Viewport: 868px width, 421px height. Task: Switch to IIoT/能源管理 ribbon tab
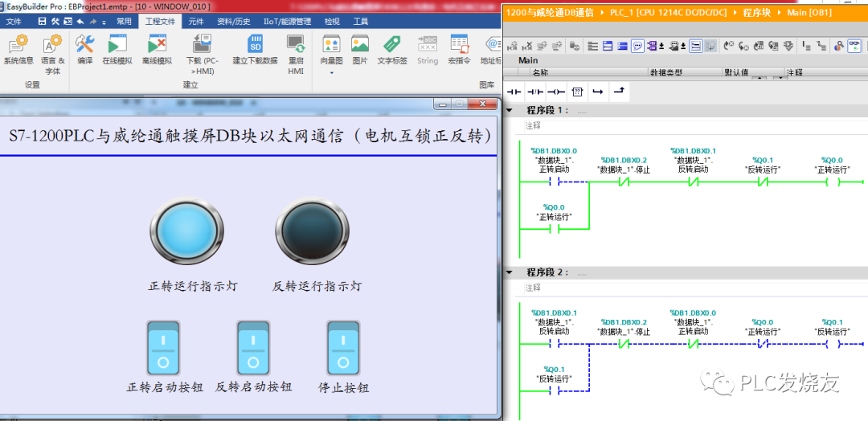pyautogui.click(x=287, y=22)
